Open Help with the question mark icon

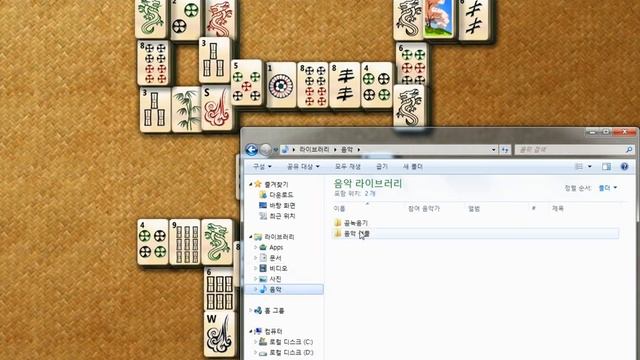(624, 167)
